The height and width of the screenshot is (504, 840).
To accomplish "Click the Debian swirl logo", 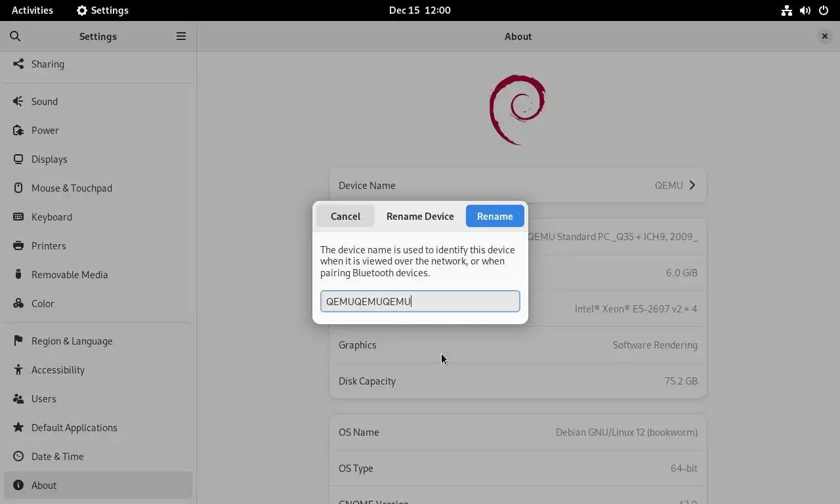I will coord(518,110).
